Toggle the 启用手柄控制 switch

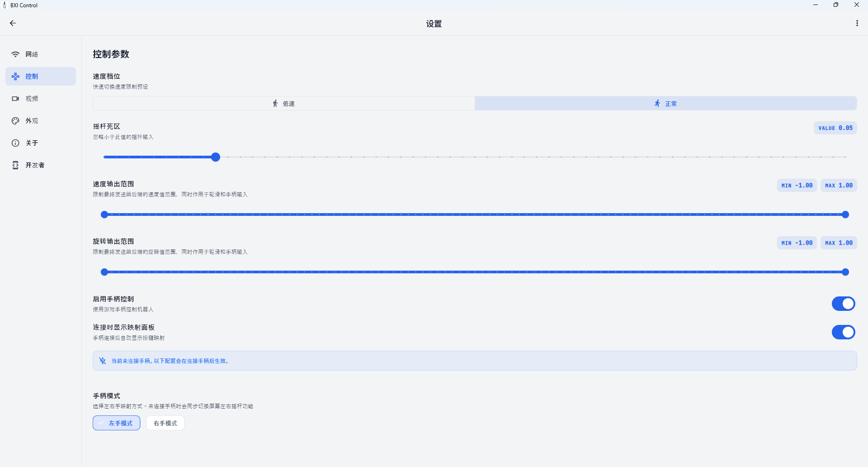point(843,304)
